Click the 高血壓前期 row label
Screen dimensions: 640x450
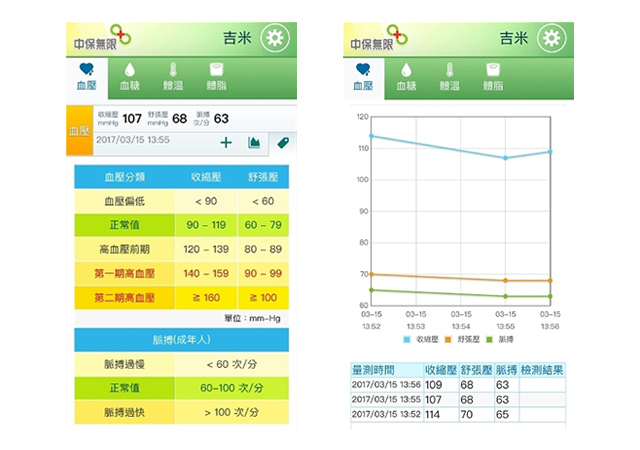(x=124, y=249)
